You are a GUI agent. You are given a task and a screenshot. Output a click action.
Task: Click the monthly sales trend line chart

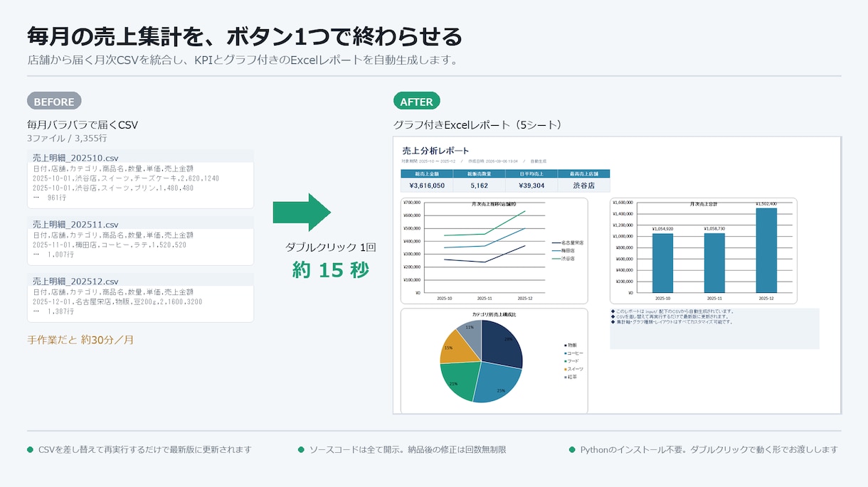(x=494, y=251)
